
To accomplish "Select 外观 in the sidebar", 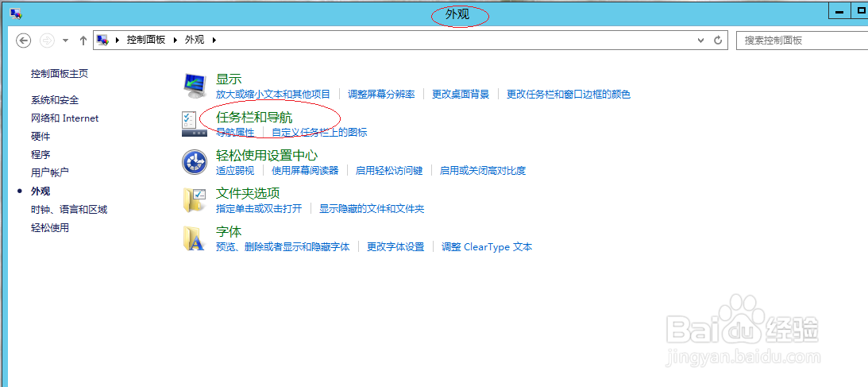I will (x=41, y=191).
